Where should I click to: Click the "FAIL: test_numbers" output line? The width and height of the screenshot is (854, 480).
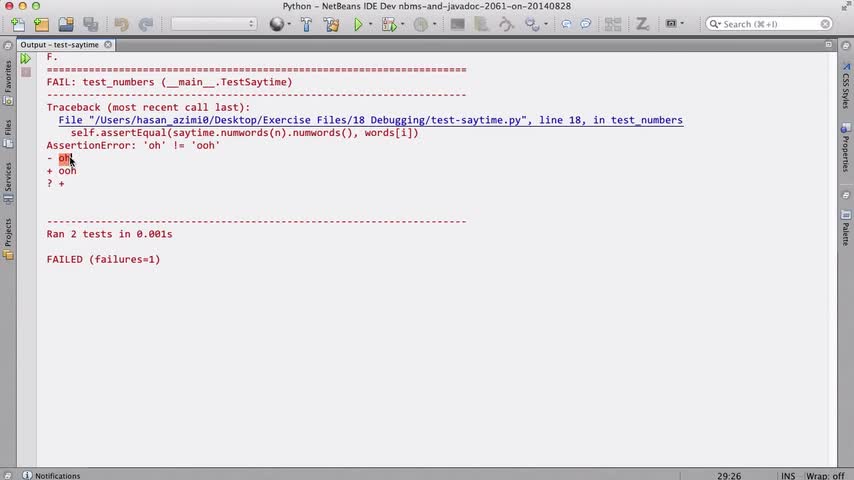pyautogui.click(x=169, y=82)
